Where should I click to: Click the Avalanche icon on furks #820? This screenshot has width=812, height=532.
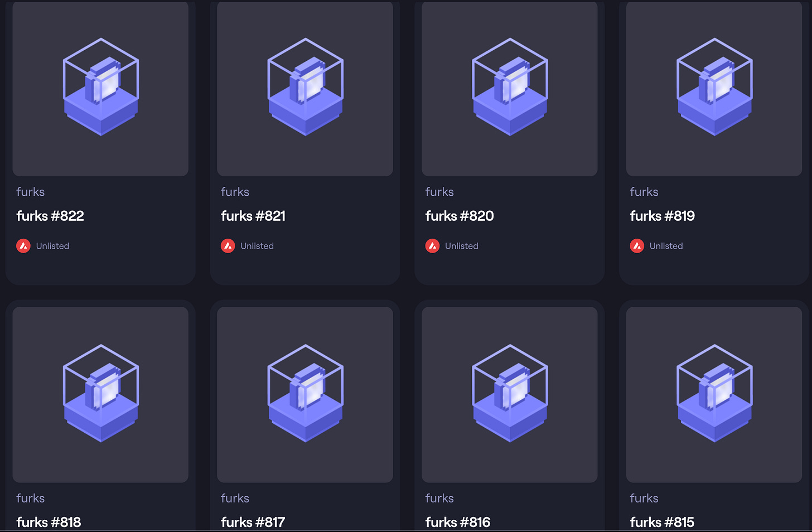pyautogui.click(x=433, y=246)
